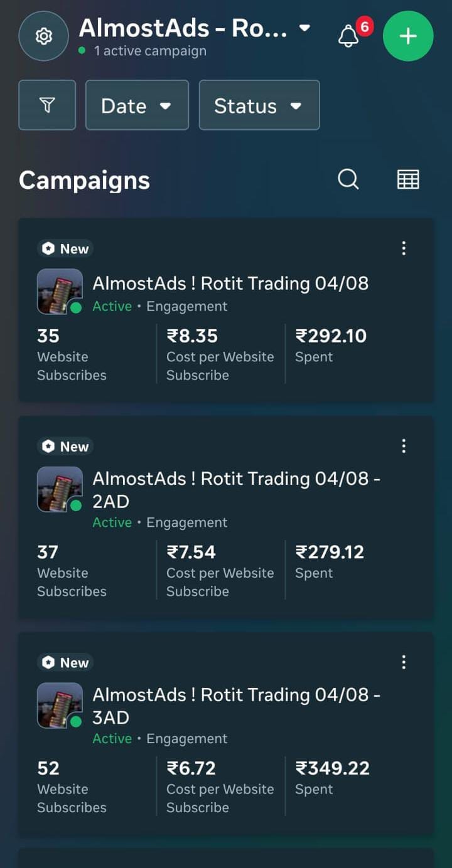Open campaign Rotit Trading 04/08 - 3AD

pyautogui.click(x=236, y=706)
